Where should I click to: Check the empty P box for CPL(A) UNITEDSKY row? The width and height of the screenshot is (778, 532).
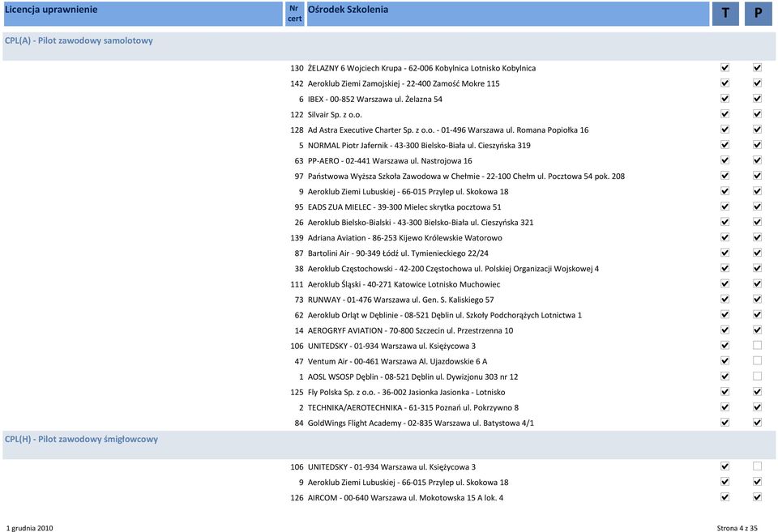pos(757,345)
